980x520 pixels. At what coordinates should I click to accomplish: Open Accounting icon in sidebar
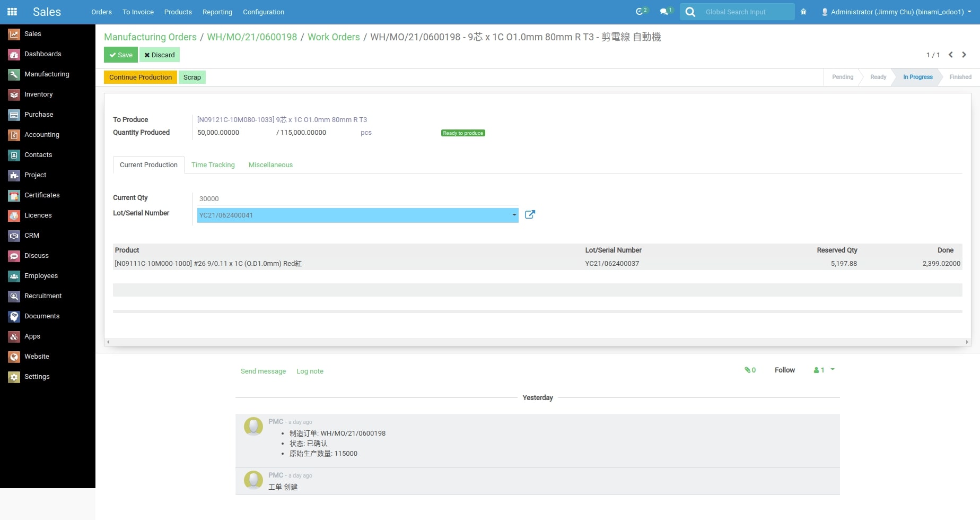coord(14,135)
